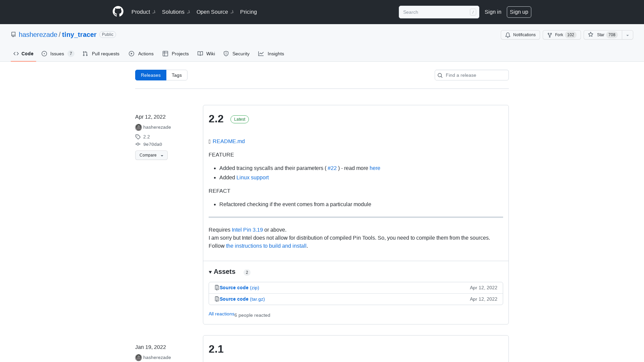644x362 pixels.
Task: Click the Sign up button
Action: (x=519, y=12)
